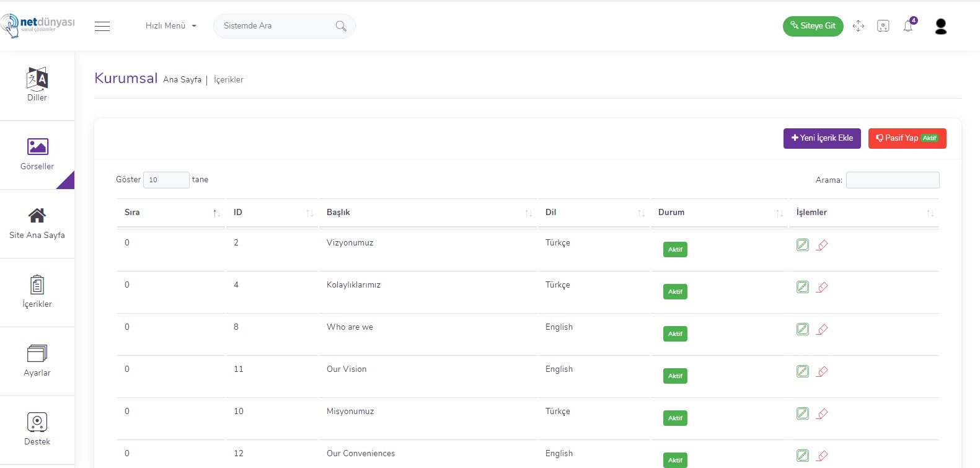980x468 pixels.
Task: Open Diller in the sidebar
Action: (x=37, y=85)
